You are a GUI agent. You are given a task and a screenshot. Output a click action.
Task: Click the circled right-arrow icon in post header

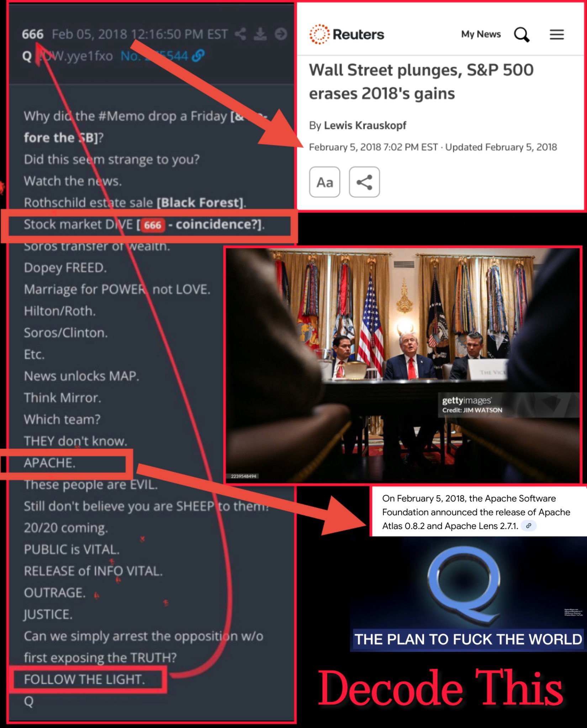click(281, 34)
